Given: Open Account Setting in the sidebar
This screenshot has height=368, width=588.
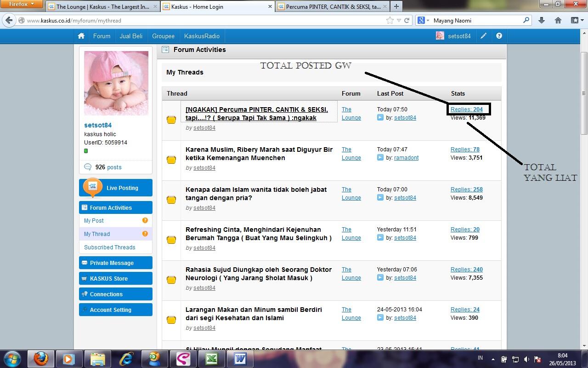Looking at the screenshot, I should 116,310.
